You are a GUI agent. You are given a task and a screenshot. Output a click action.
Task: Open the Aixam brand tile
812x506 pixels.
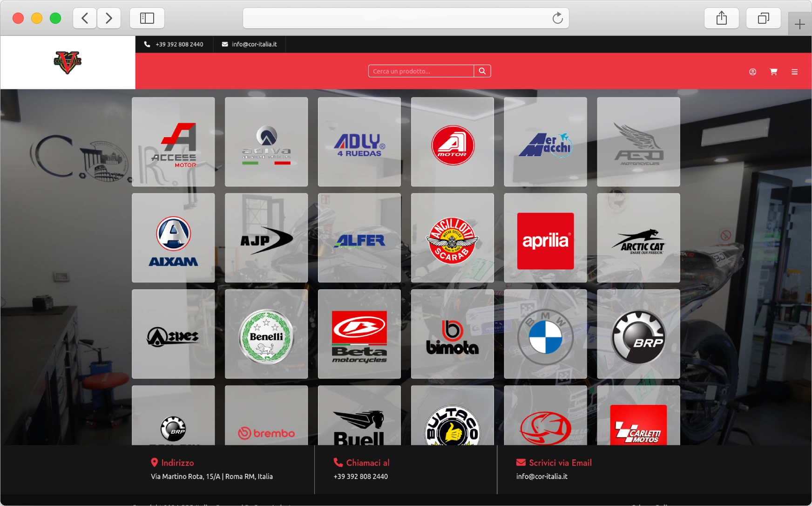click(x=173, y=238)
